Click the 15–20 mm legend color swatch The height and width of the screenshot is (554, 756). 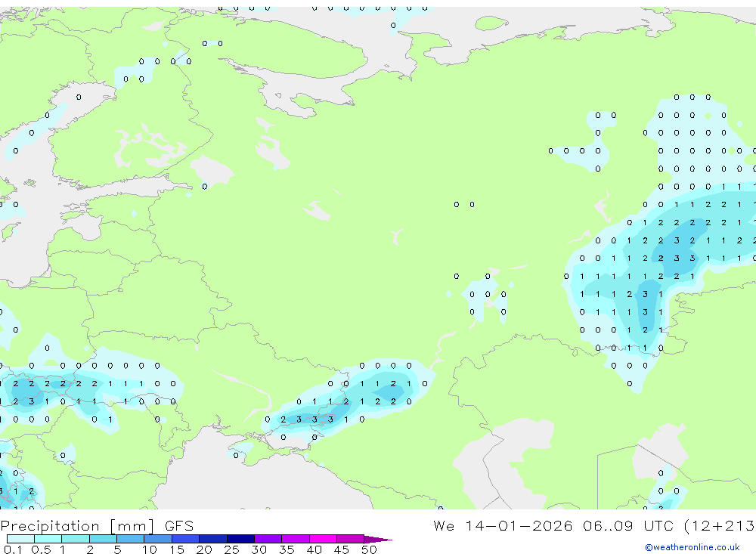click(x=186, y=539)
